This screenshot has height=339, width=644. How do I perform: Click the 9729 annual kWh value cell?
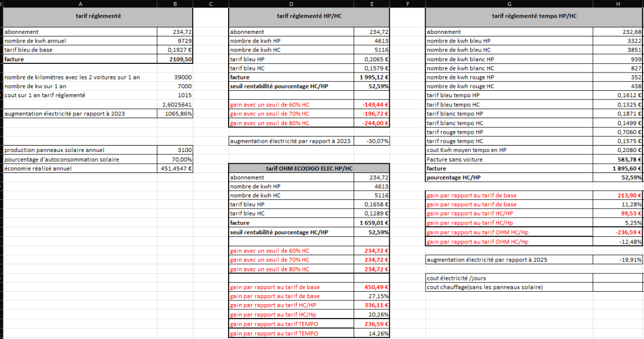coord(175,41)
